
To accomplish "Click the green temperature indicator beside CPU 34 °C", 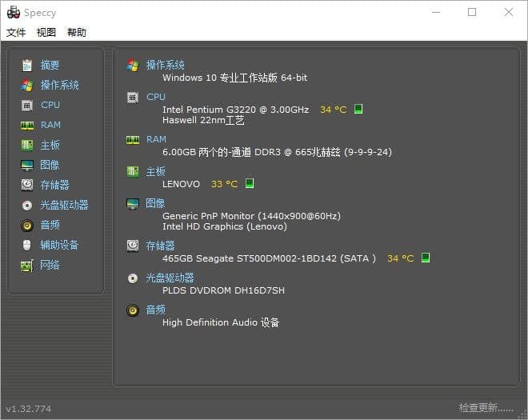I will coord(358,109).
